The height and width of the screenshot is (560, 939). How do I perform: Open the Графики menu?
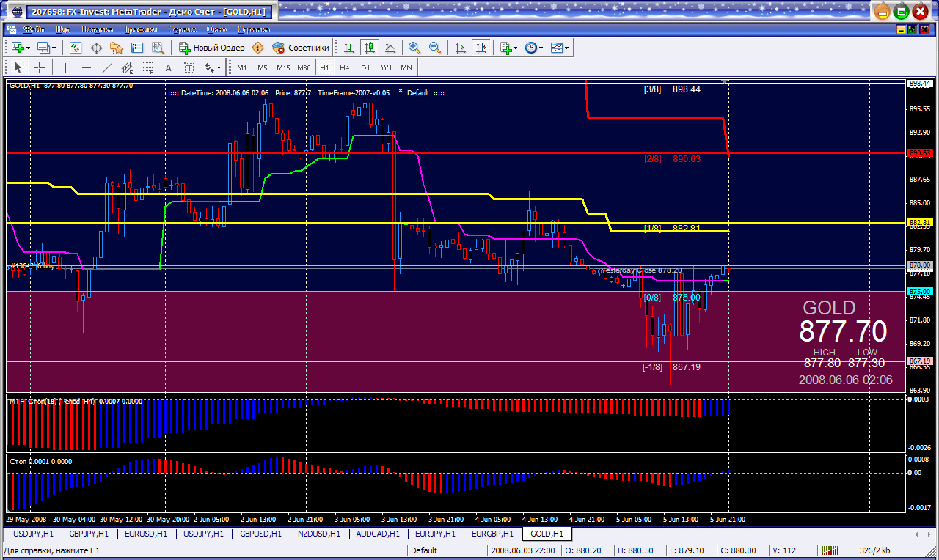[x=141, y=29]
